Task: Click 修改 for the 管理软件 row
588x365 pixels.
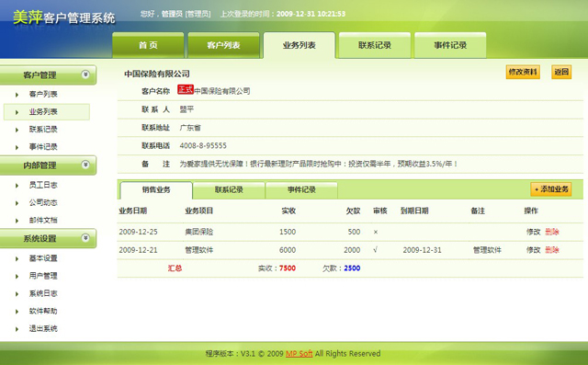Action: [x=533, y=250]
